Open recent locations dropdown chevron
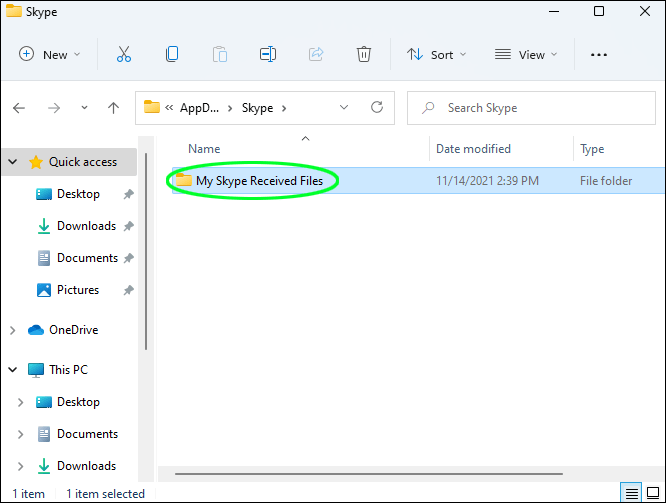 pos(85,108)
